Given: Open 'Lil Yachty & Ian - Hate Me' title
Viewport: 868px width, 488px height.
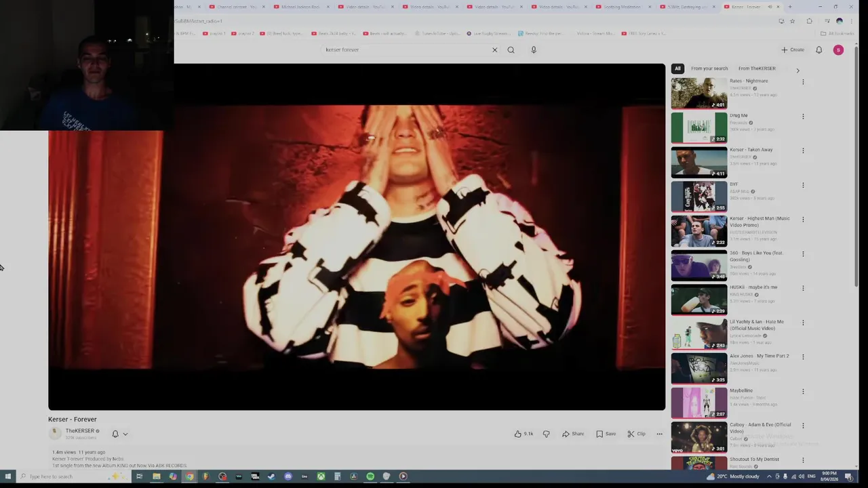Looking at the screenshot, I should [x=757, y=325].
